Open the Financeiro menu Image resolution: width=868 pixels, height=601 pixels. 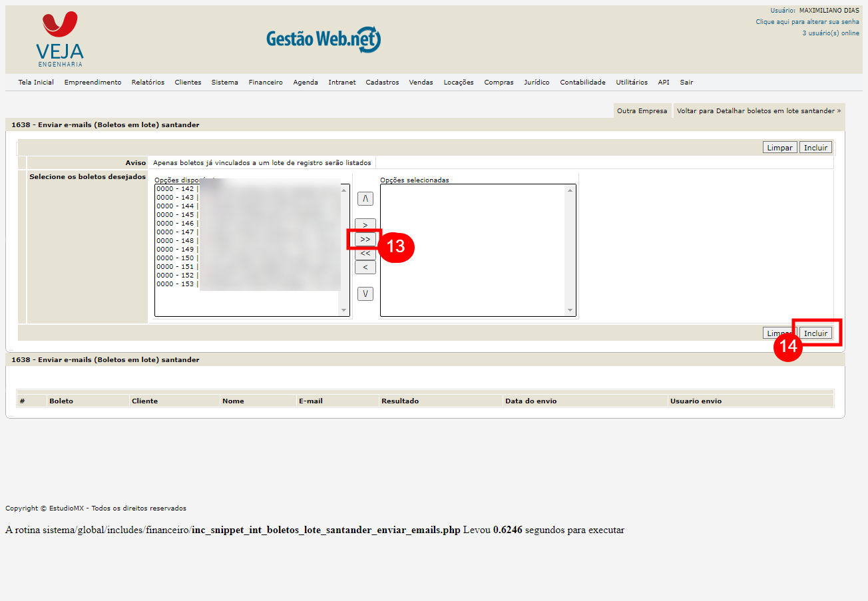click(x=266, y=83)
